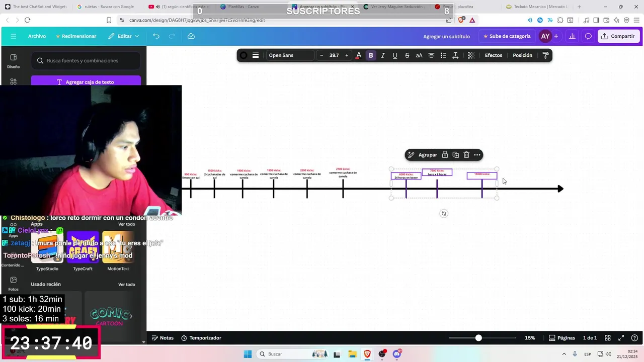Open the Temporizador timer
The height and width of the screenshot is (362, 644).
[x=201, y=338]
